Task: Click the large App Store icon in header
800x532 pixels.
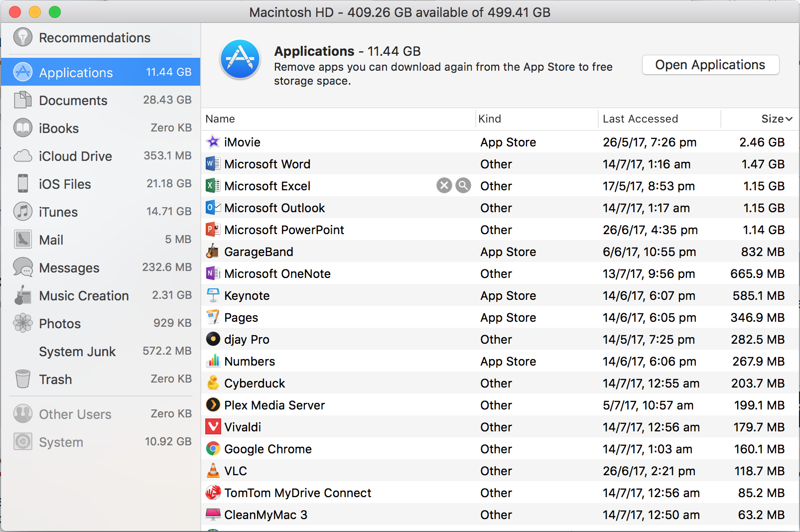Action: (240, 60)
